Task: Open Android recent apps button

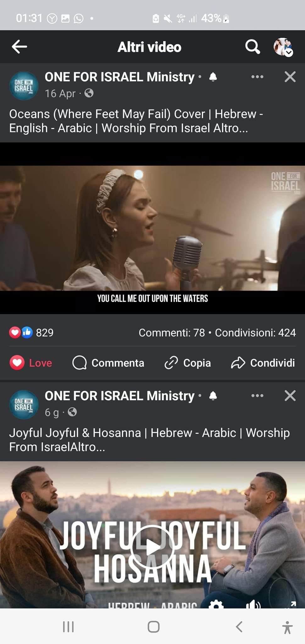Action: pyautogui.click(x=68, y=627)
